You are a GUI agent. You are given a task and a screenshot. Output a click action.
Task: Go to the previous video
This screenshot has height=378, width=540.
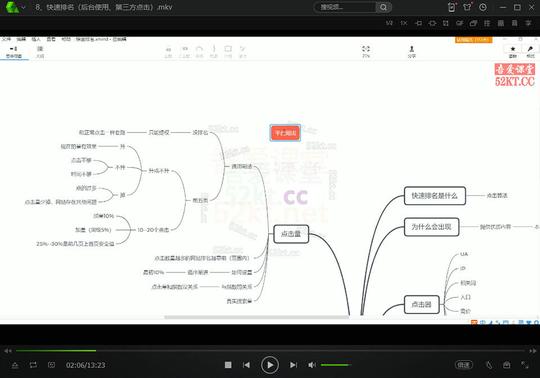point(246,365)
